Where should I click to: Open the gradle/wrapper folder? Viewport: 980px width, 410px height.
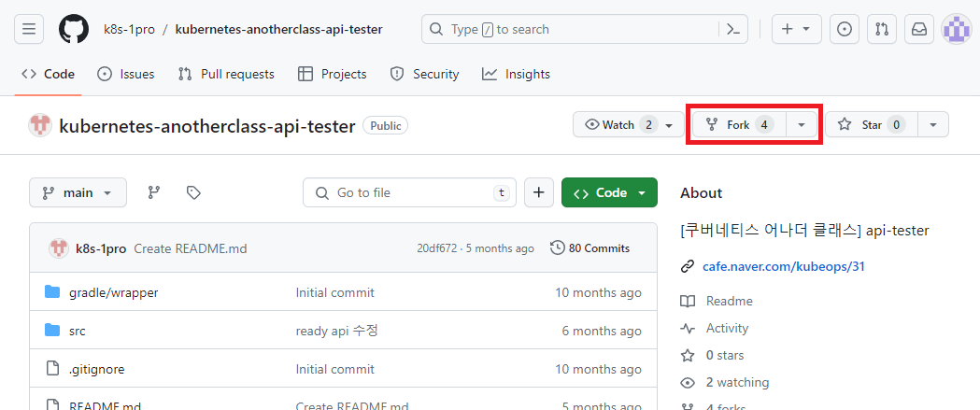point(114,292)
